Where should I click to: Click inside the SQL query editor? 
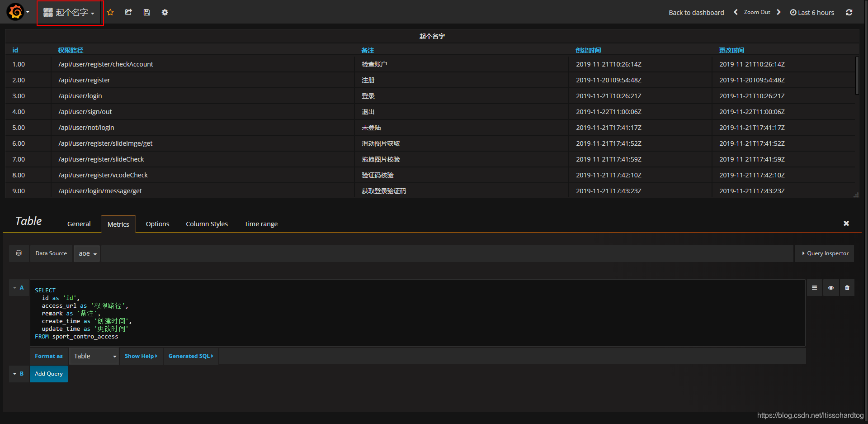[417, 313]
